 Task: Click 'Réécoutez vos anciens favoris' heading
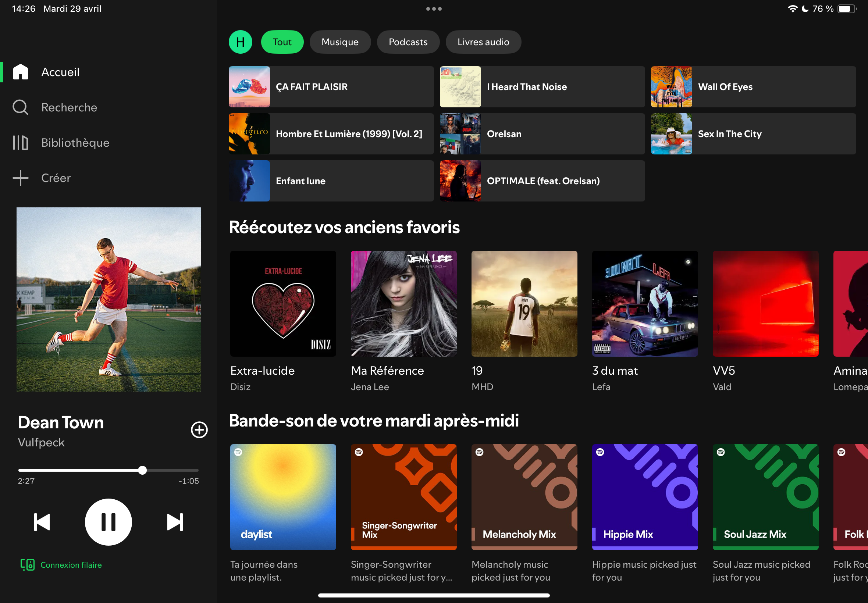pyautogui.click(x=344, y=228)
